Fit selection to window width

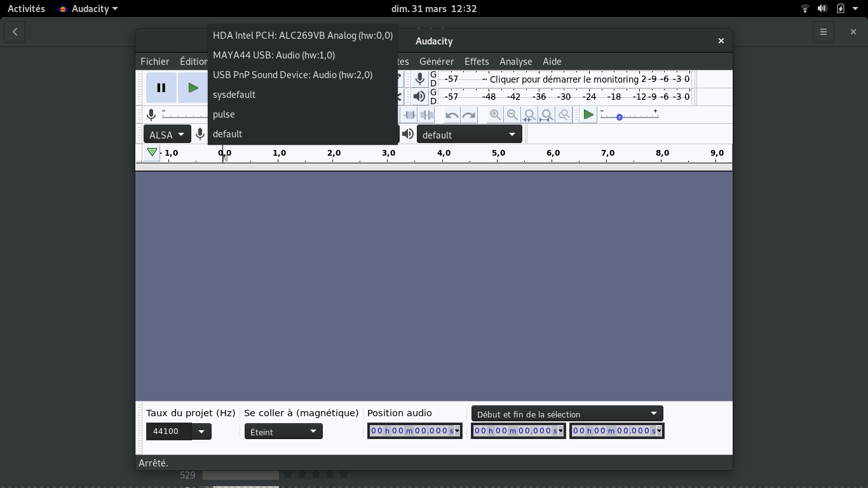pos(529,115)
